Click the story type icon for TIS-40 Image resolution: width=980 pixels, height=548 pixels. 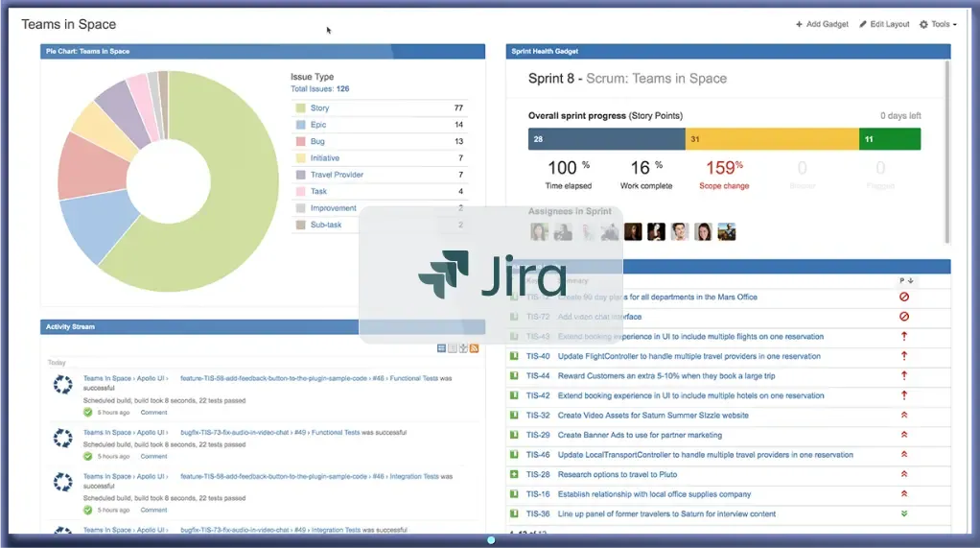tap(514, 356)
